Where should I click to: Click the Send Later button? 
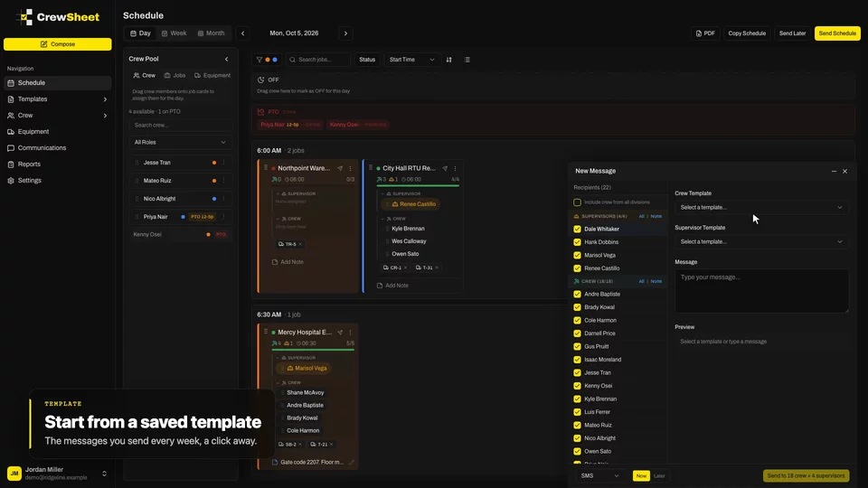click(792, 33)
